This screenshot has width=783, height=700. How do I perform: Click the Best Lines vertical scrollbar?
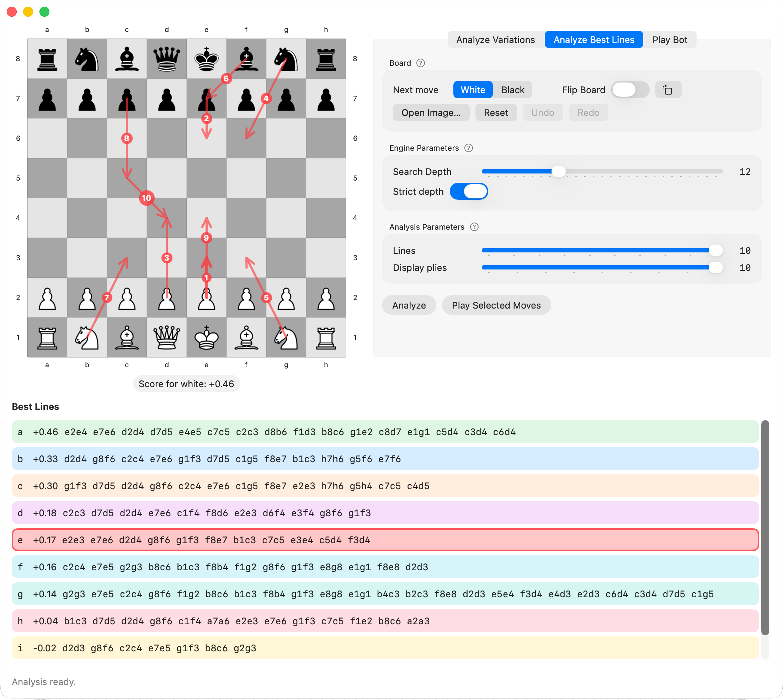click(x=765, y=527)
